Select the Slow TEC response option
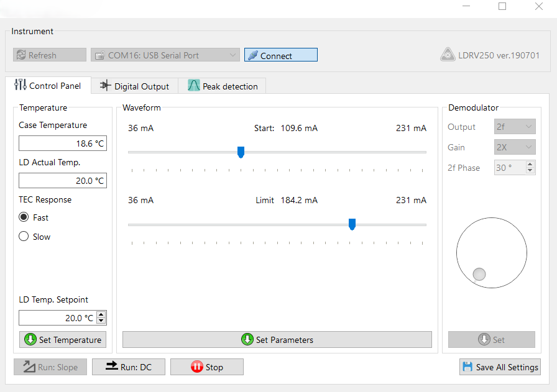The width and height of the screenshot is (557, 392). 24,237
